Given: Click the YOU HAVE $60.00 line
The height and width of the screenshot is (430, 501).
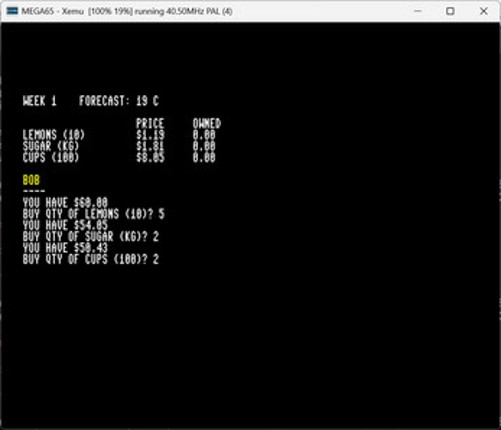Looking at the screenshot, I should [65, 203].
